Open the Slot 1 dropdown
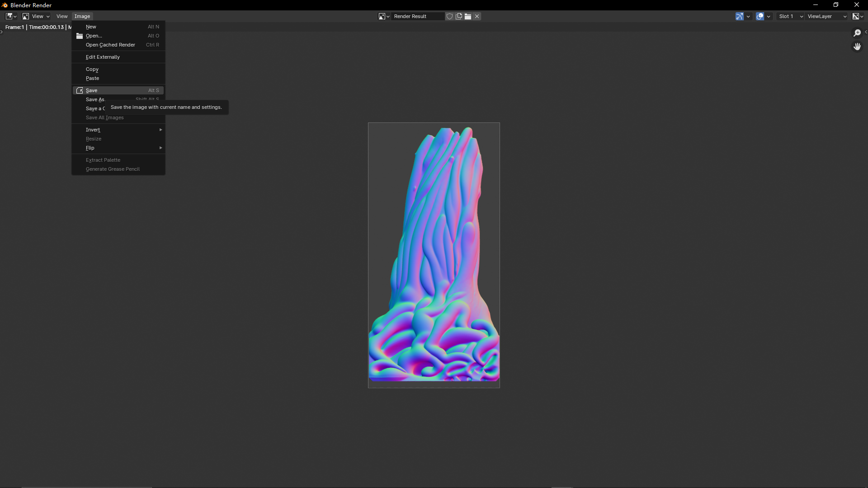This screenshot has height=488, width=868. pos(791,16)
